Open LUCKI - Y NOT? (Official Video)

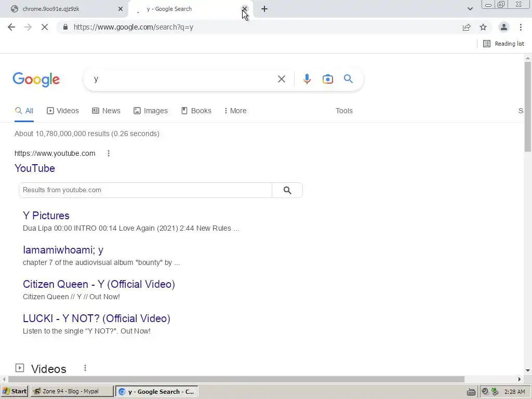(x=96, y=318)
